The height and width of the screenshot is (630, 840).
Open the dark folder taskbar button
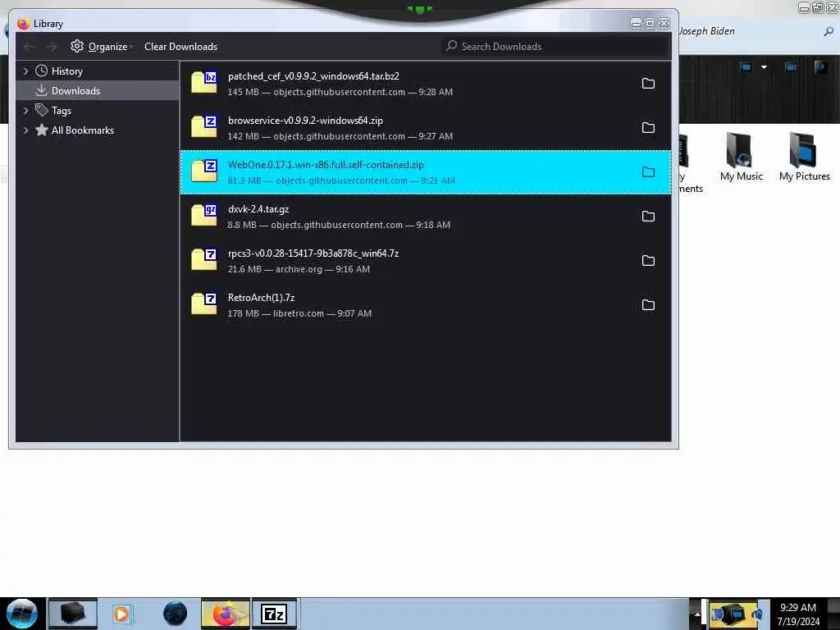coord(73,614)
